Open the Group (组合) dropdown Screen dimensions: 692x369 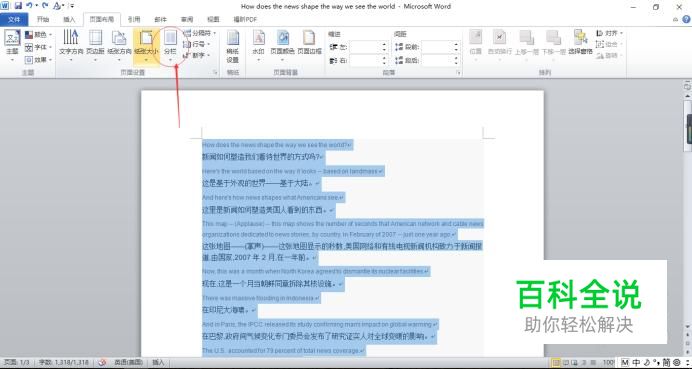point(609,45)
